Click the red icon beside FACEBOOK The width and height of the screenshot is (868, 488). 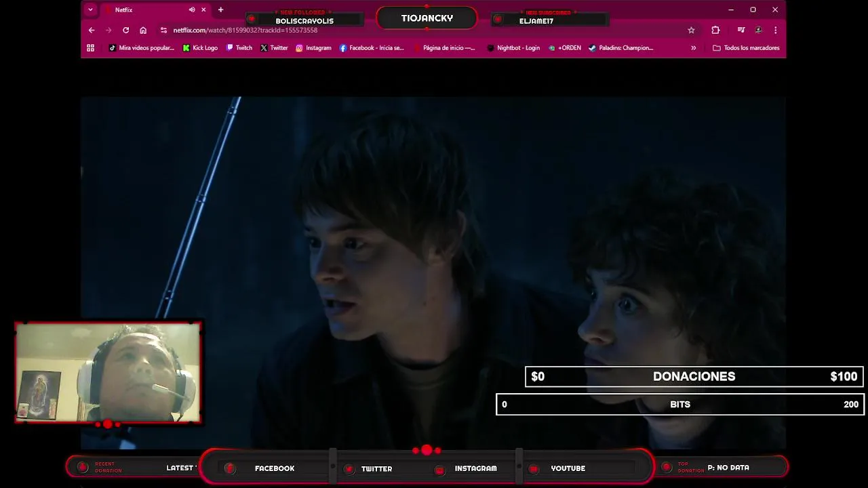(x=230, y=468)
